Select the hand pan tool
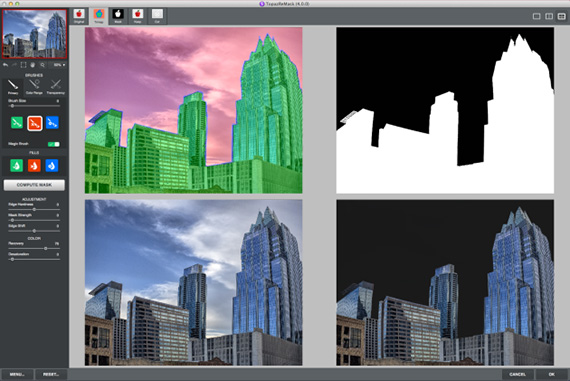 click(33, 65)
